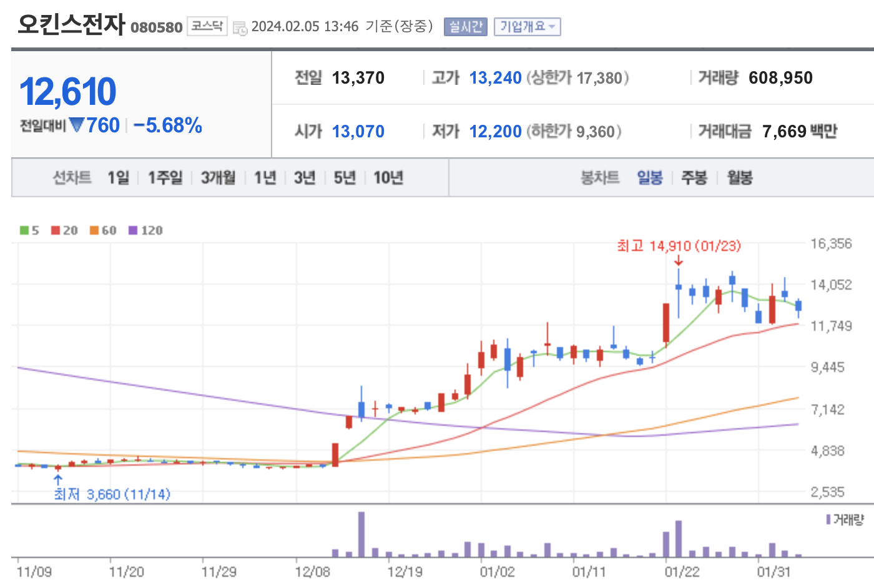Click the high price 13,240
874x588 pixels.
click(495, 78)
